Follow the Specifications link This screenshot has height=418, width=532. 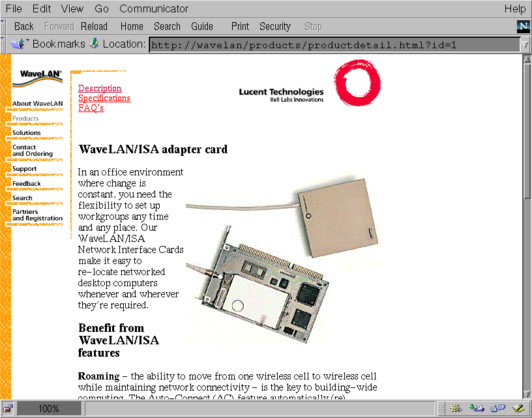104,98
